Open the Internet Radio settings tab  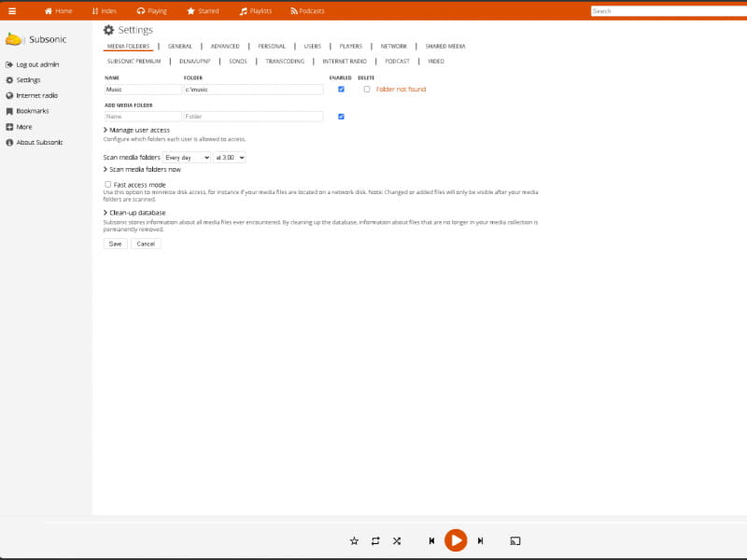click(345, 61)
